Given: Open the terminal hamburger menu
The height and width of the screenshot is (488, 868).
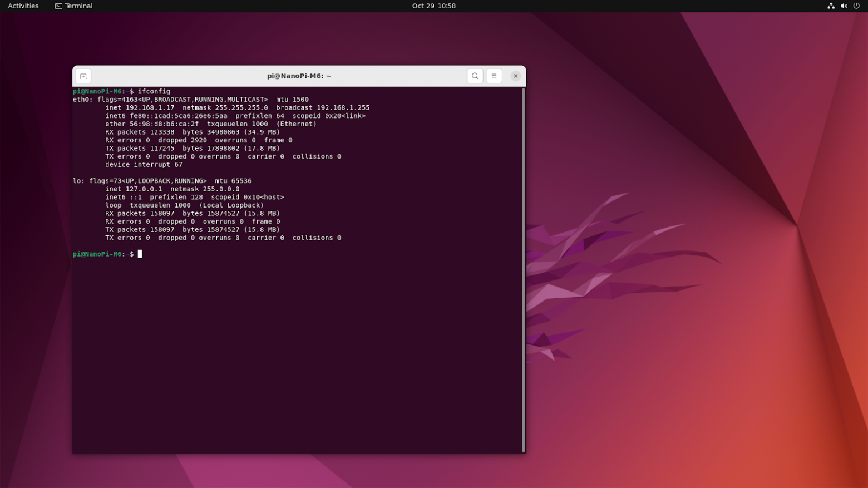Looking at the screenshot, I should pyautogui.click(x=494, y=76).
